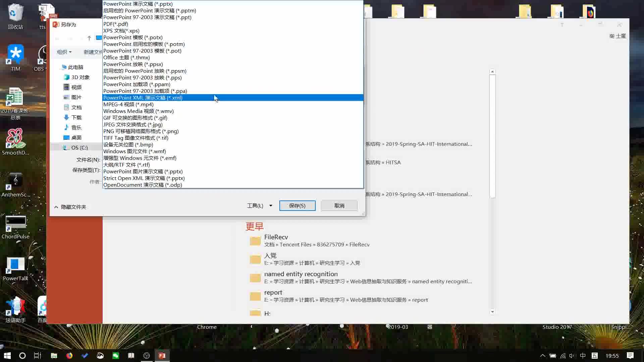Open 3D 对象 folder in tree
The height and width of the screenshot is (362, 644).
point(77,77)
